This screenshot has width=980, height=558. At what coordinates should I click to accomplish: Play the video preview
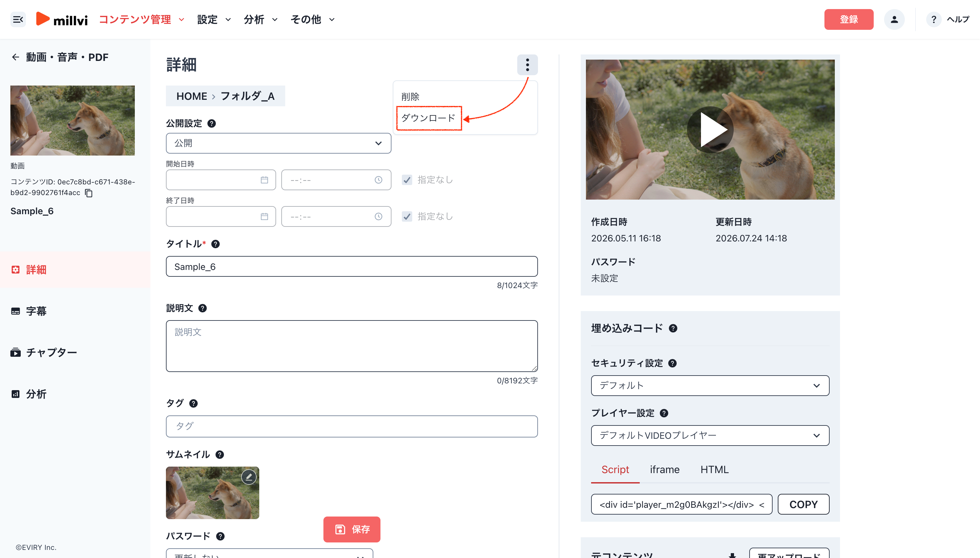point(710,130)
